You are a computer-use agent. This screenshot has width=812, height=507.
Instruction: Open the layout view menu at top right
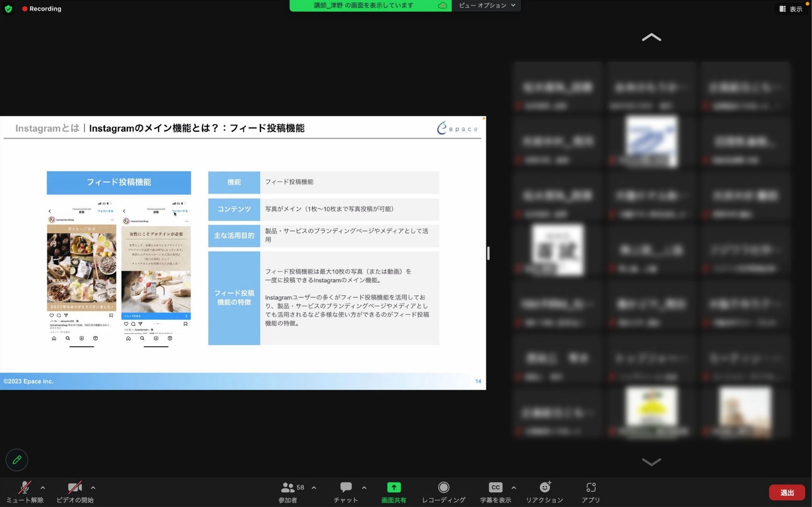coord(791,9)
